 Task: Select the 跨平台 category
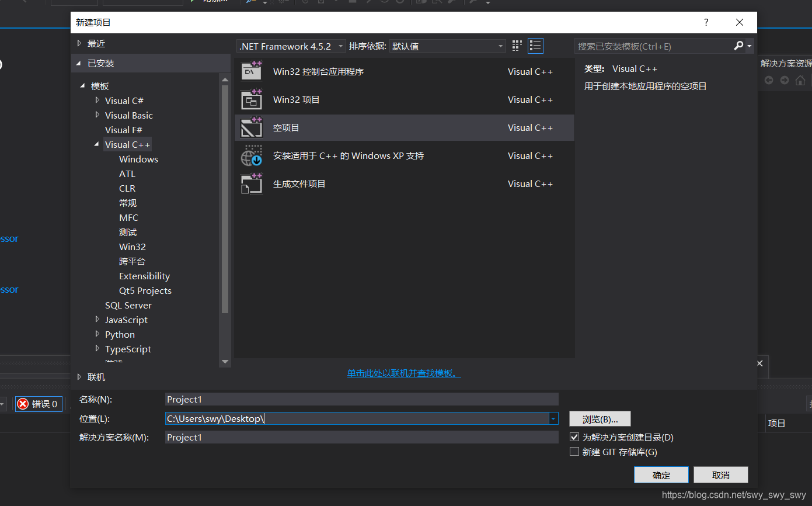pos(132,261)
